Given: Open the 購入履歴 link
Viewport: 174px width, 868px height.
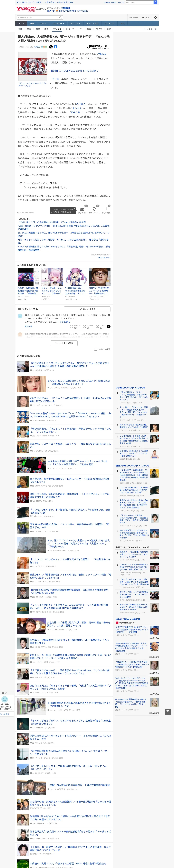Looking at the screenshot, I should tap(146, 18).
